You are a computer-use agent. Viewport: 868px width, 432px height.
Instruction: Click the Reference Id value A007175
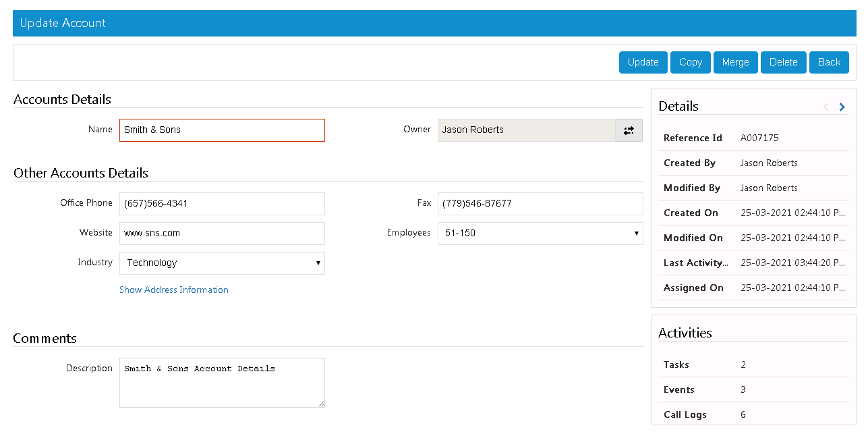point(759,138)
